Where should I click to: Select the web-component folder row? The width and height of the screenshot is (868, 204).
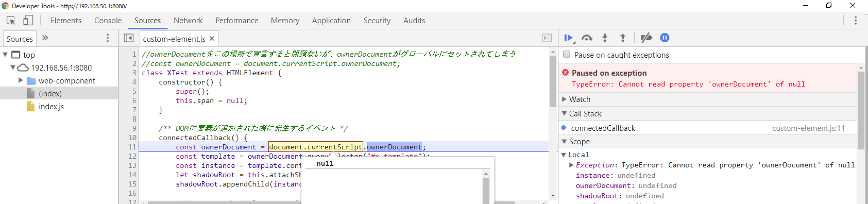[59, 80]
